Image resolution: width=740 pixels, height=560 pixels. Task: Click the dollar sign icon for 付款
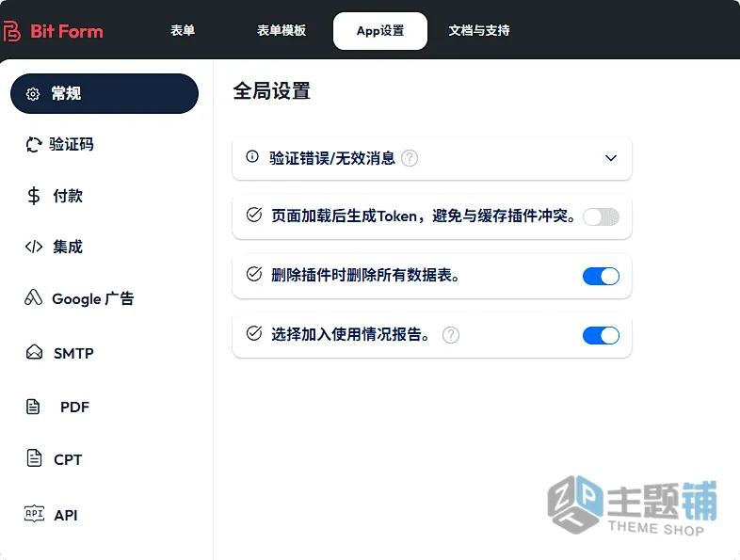coord(34,196)
